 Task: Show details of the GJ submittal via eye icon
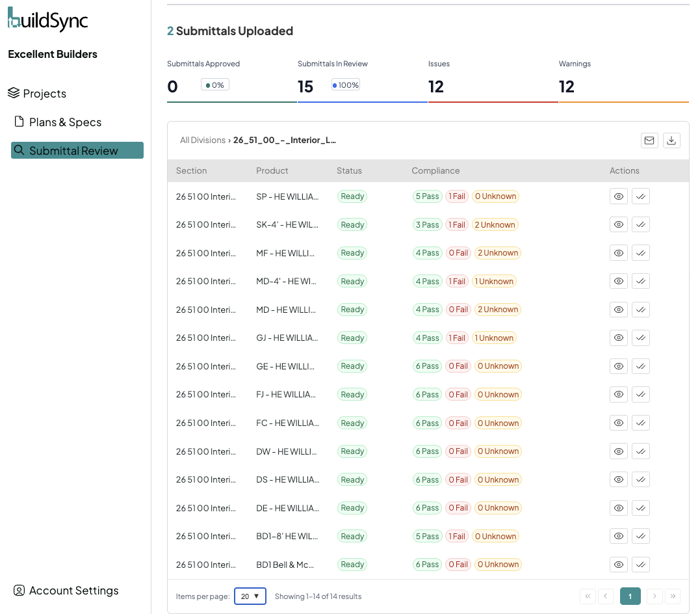pyautogui.click(x=618, y=338)
